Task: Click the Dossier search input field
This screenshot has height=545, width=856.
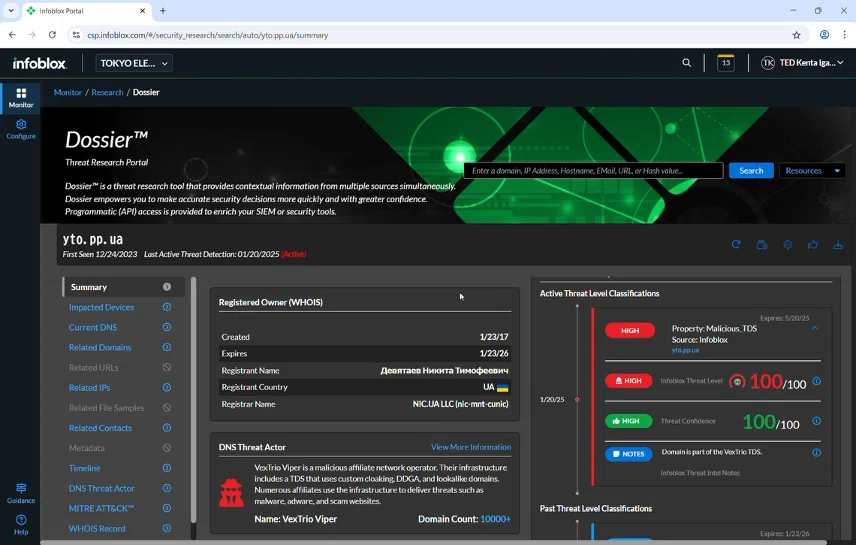Action: click(x=593, y=171)
